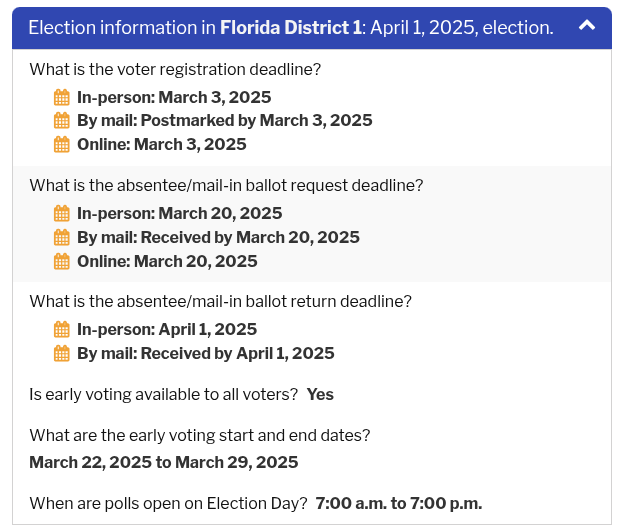The width and height of the screenshot is (625, 532).
Task: Click calendar icon beside In-person: March 20, 2025
Action: pyautogui.click(x=62, y=214)
